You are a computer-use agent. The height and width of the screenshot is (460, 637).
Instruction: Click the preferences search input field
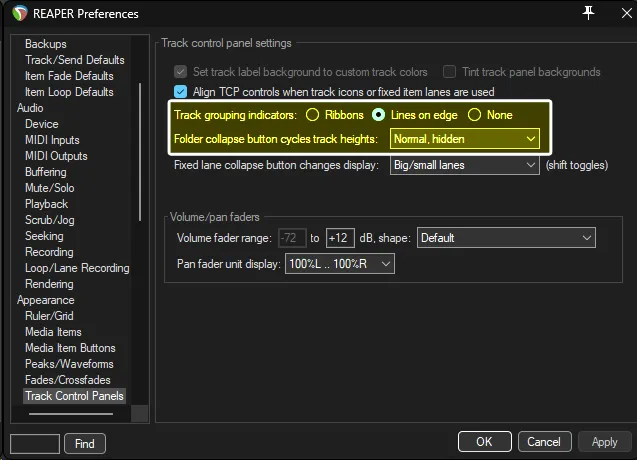pos(35,443)
